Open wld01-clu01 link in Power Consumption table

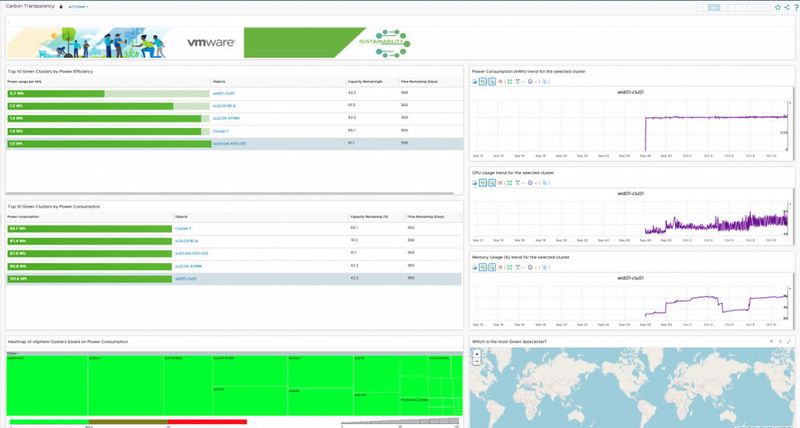coord(186,279)
